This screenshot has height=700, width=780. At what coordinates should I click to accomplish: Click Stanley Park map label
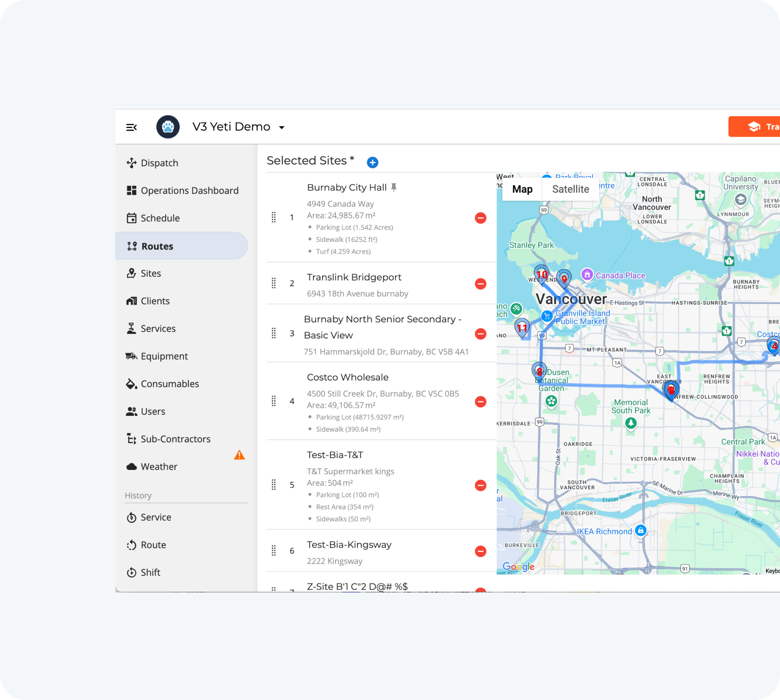(531, 245)
